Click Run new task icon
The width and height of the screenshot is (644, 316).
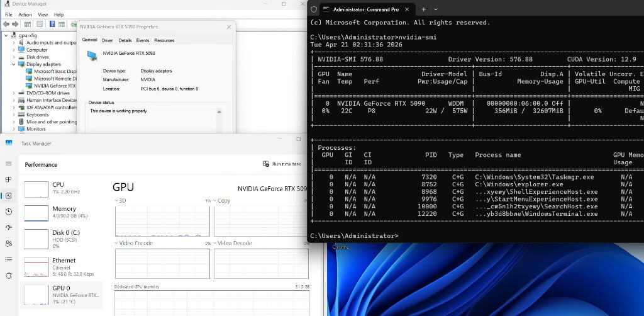(266, 164)
